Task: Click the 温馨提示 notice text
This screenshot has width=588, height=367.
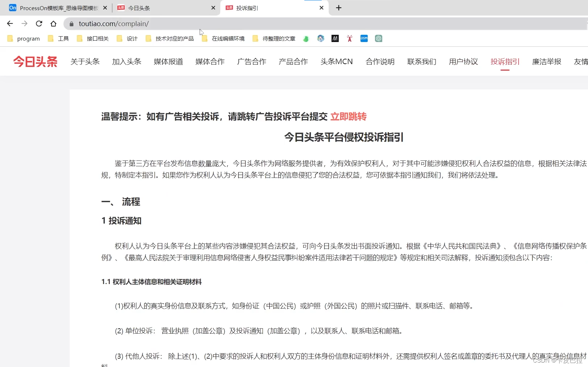Action: 214,117
